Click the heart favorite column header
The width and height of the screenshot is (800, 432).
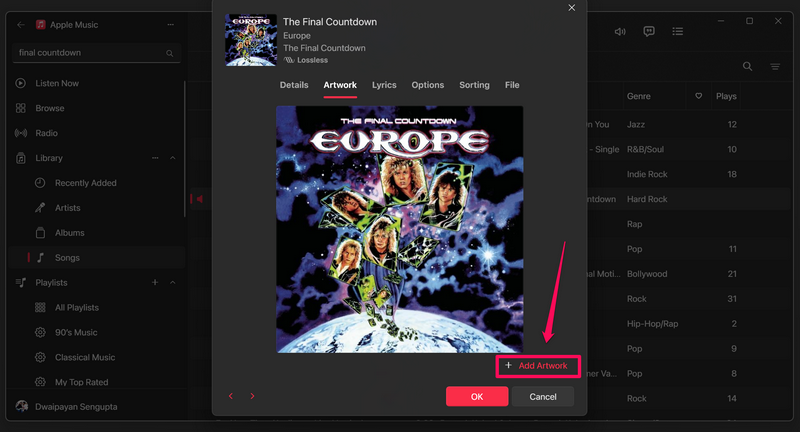click(x=698, y=96)
